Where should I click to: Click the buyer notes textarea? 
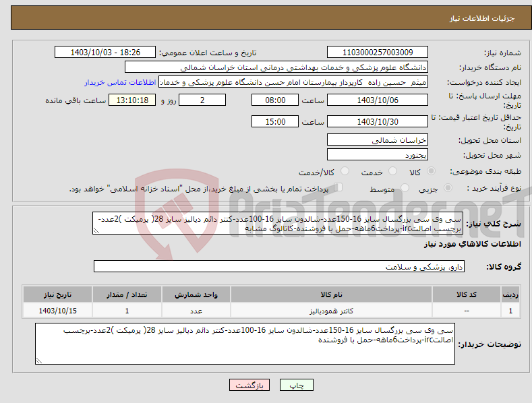click(x=245, y=344)
